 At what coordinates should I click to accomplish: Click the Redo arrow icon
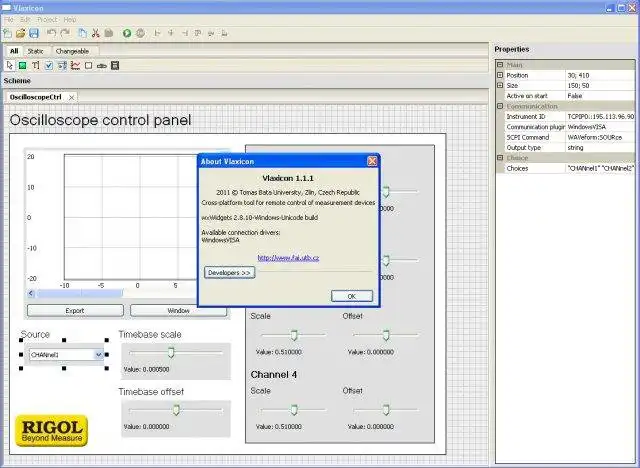coord(65,33)
